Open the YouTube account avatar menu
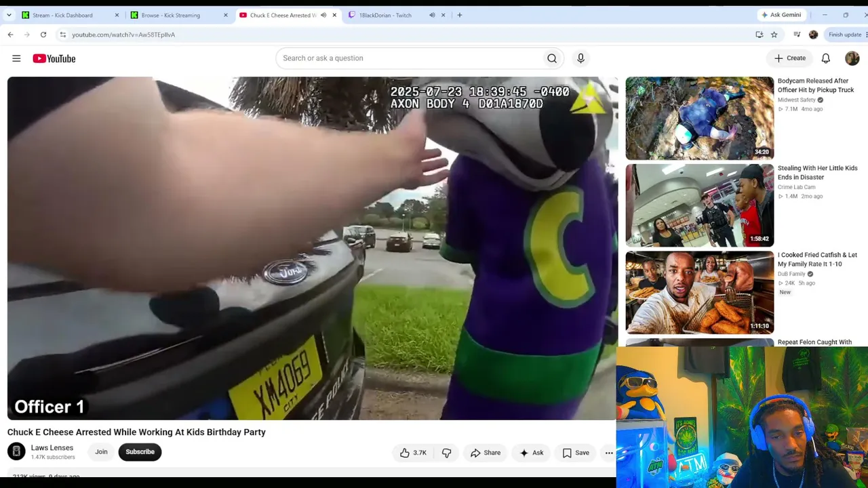The image size is (868, 488). click(x=852, y=58)
